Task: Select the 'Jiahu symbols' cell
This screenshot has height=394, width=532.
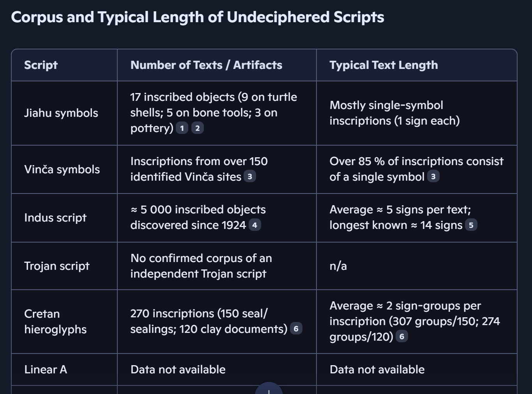Action: (x=61, y=113)
